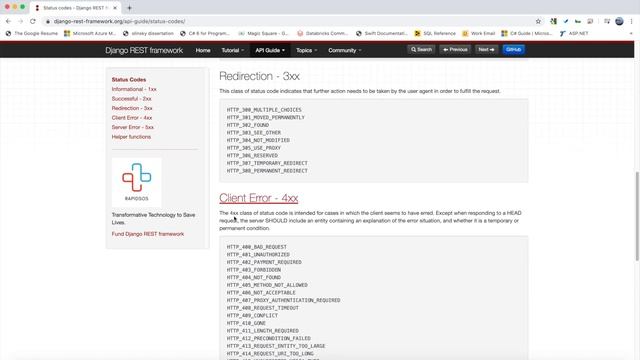The image size is (640, 360).
Task: Click the Rapidsos sponsor logo
Action: [136, 182]
